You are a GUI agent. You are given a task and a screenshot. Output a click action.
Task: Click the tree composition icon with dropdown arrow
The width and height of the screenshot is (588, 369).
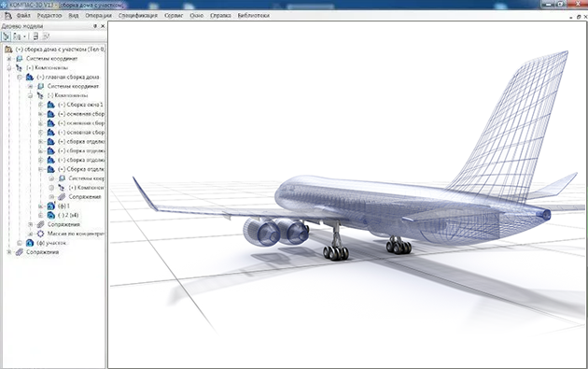click(x=17, y=36)
